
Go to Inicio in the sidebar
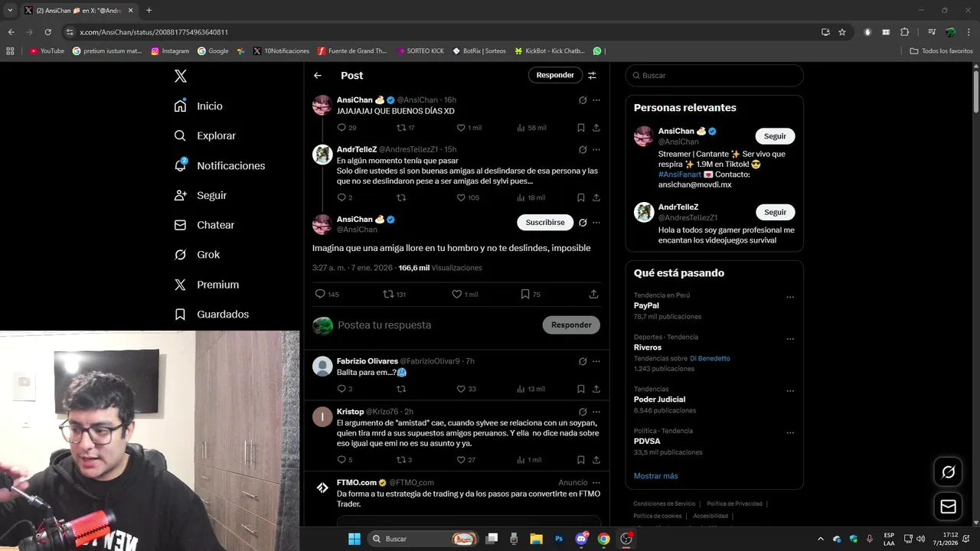tap(198, 106)
